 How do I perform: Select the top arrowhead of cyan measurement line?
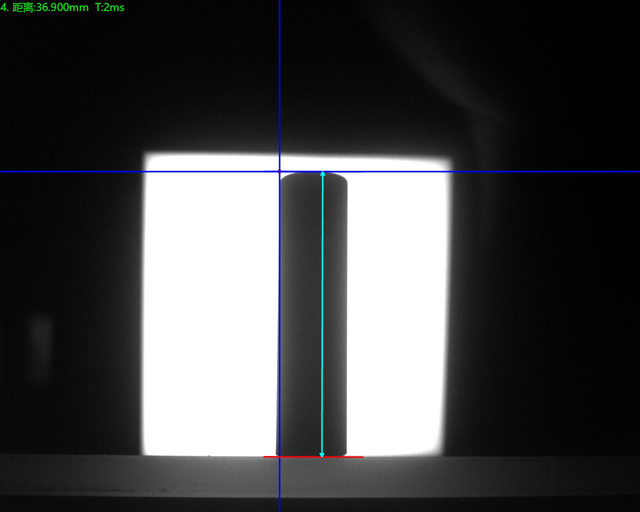point(322,175)
